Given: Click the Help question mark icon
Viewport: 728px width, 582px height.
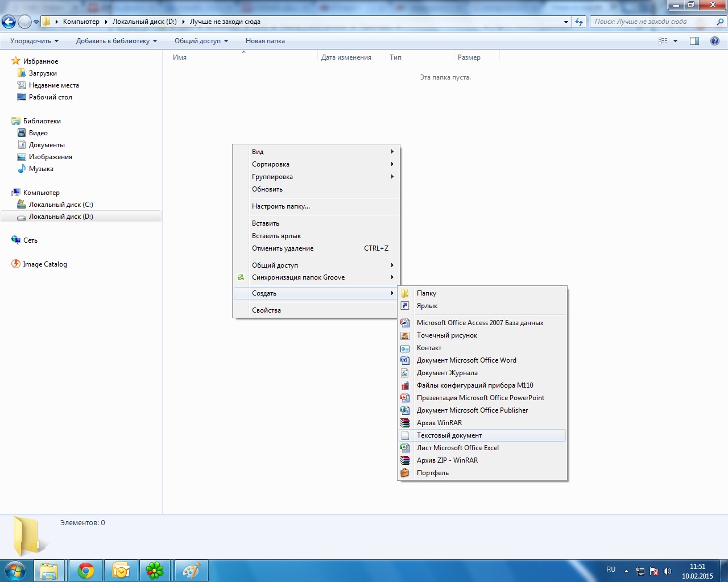Looking at the screenshot, I should pos(715,41).
